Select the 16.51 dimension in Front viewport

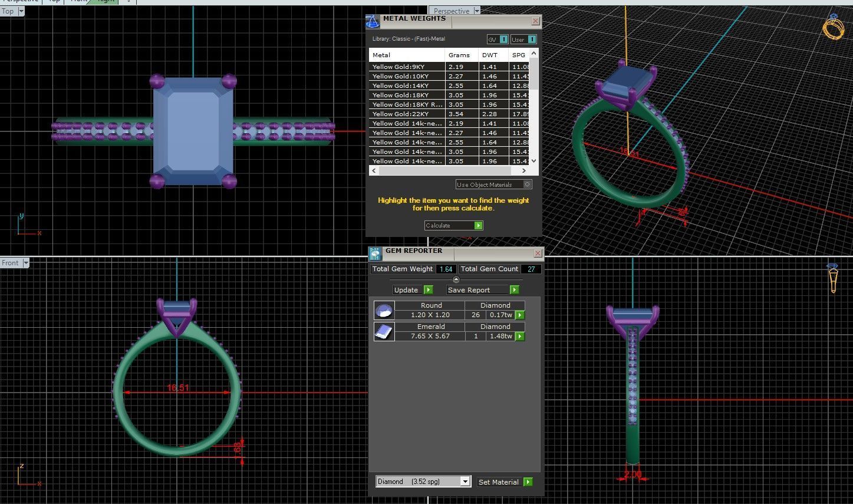(x=178, y=388)
